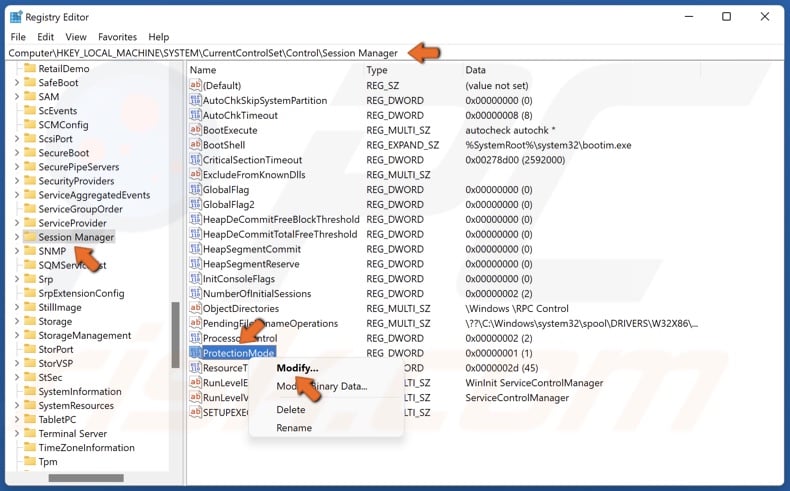
Task: Open the Edit menu
Action: click(45, 37)
